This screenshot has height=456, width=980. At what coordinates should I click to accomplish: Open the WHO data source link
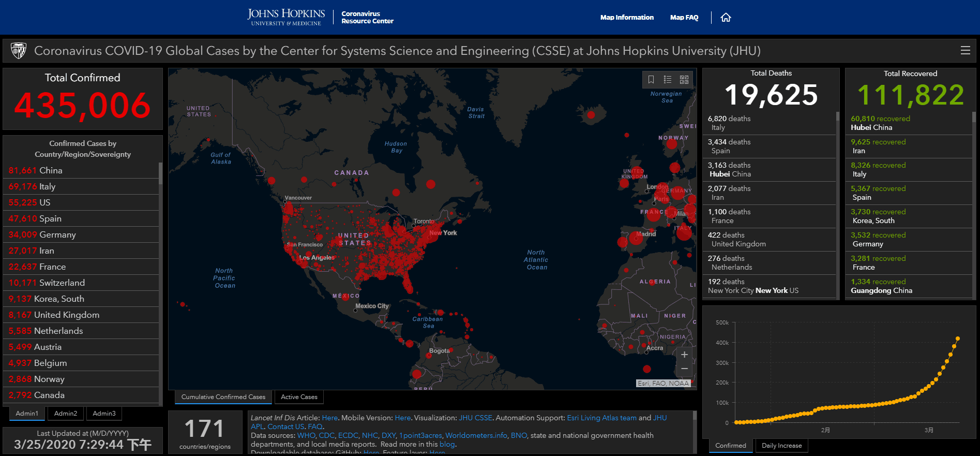306,435
